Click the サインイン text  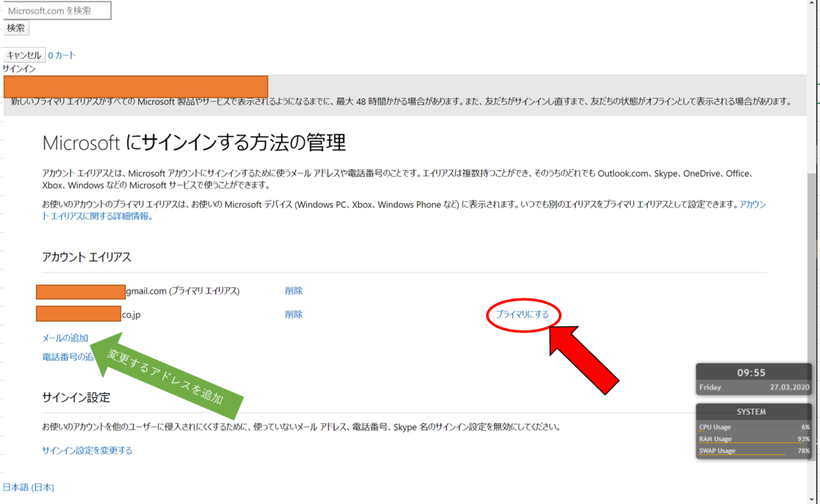(19, 69)
